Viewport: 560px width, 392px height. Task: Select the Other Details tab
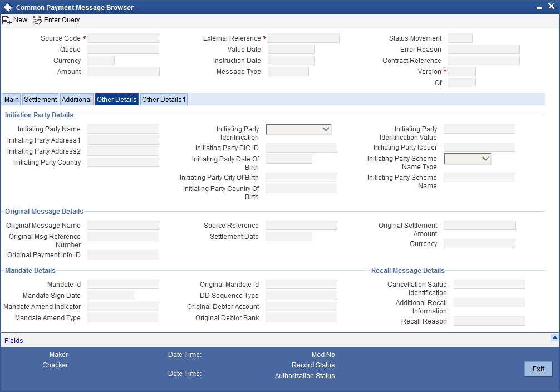pyautogui.click(x=117, y=99)
